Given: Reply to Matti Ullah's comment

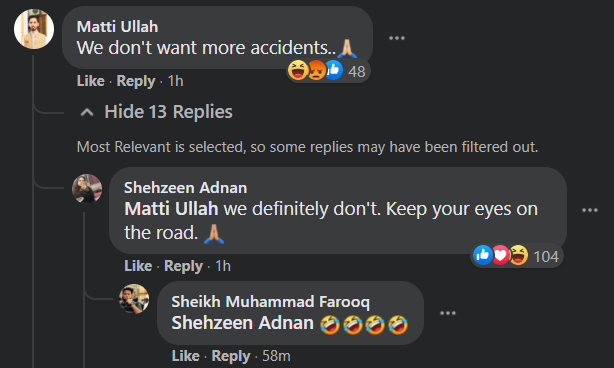Looking at the screenshot, I should point(136,81).
